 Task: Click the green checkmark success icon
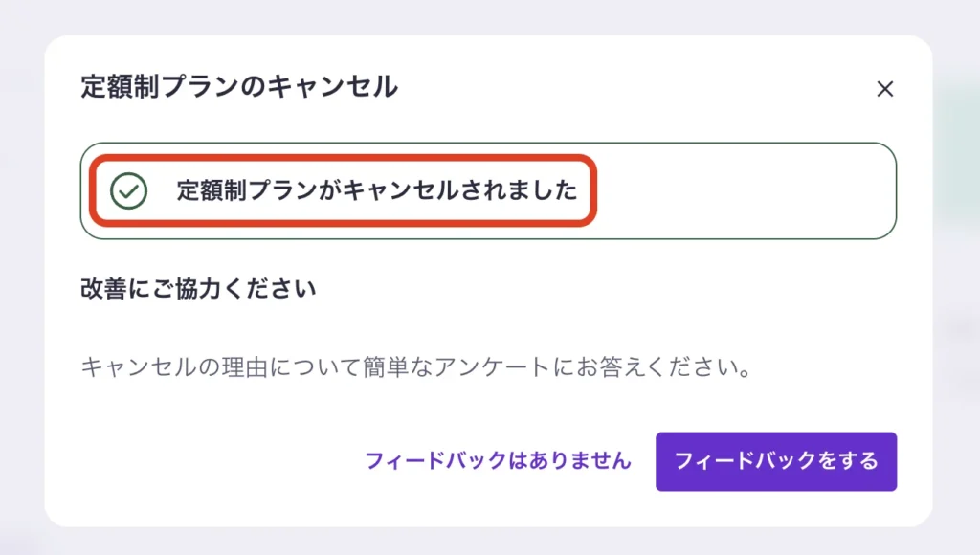(x=128, y=190)
